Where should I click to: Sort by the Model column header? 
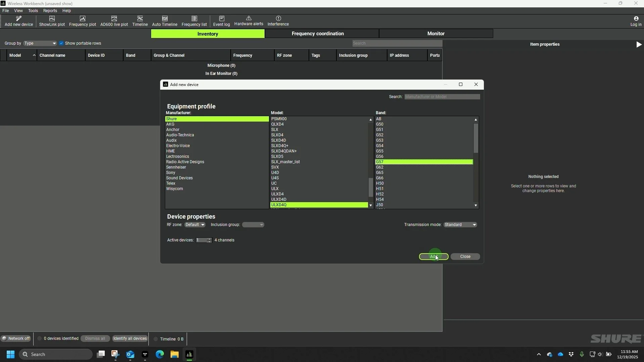[22, 55]
